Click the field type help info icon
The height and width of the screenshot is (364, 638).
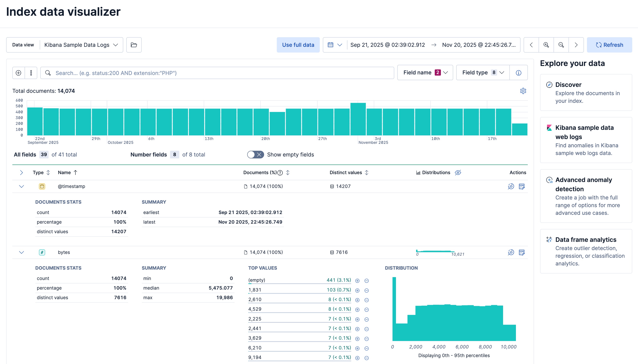(518, 73)
